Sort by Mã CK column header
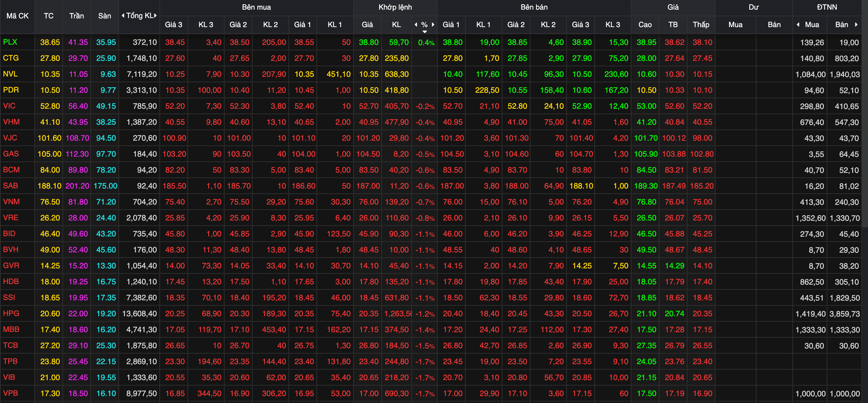 pyautogui.click(x=17, y=16)
